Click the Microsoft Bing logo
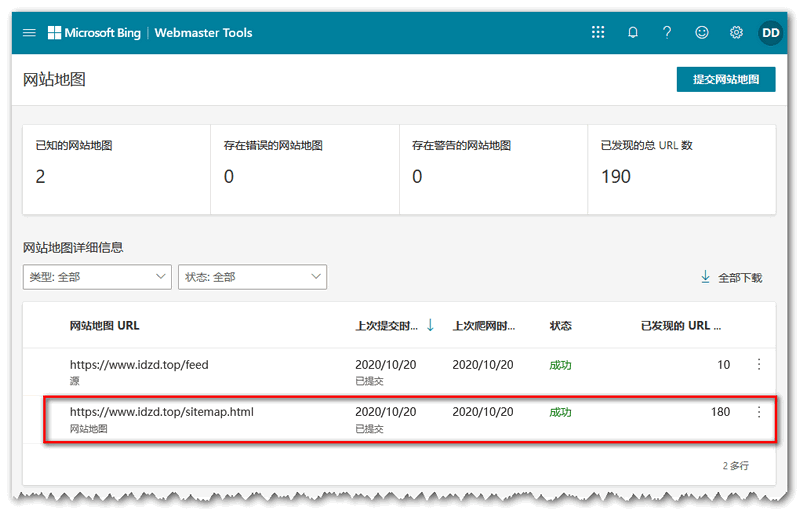The width and height of the screenshot is (800, 518). click(x=94, y=33)
